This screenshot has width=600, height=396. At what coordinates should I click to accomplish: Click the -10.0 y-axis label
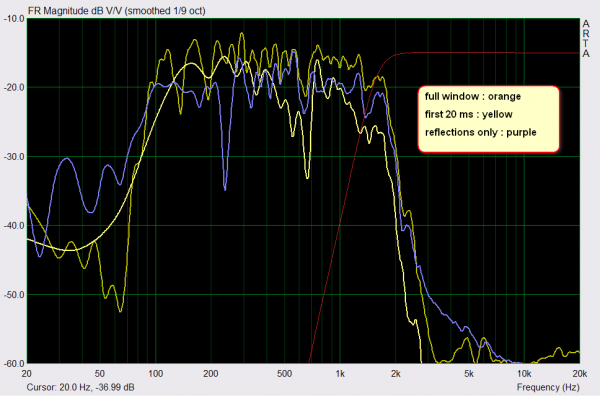point(14,18)
